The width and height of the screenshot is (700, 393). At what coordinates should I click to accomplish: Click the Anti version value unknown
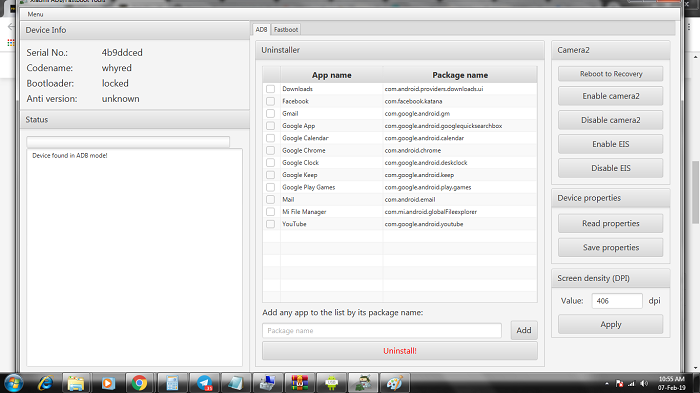pyautogui.click(x=121, y=99)
